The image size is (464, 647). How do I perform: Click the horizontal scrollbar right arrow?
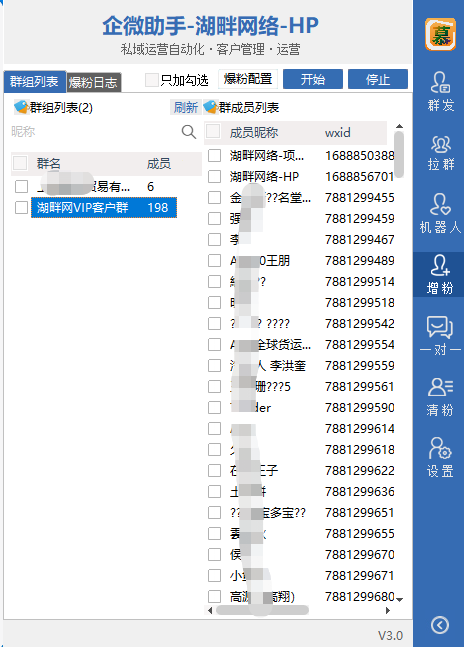click(x=387, y=610)
